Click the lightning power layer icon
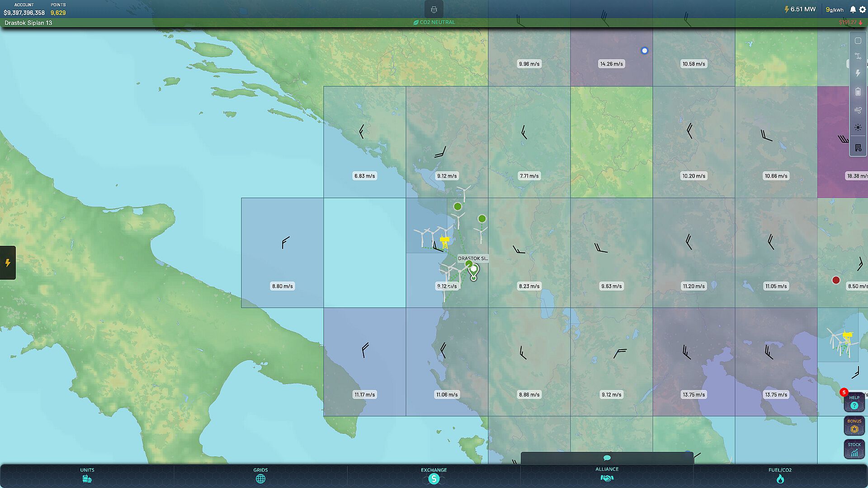 pyautogui.click(x=858, y=73)
